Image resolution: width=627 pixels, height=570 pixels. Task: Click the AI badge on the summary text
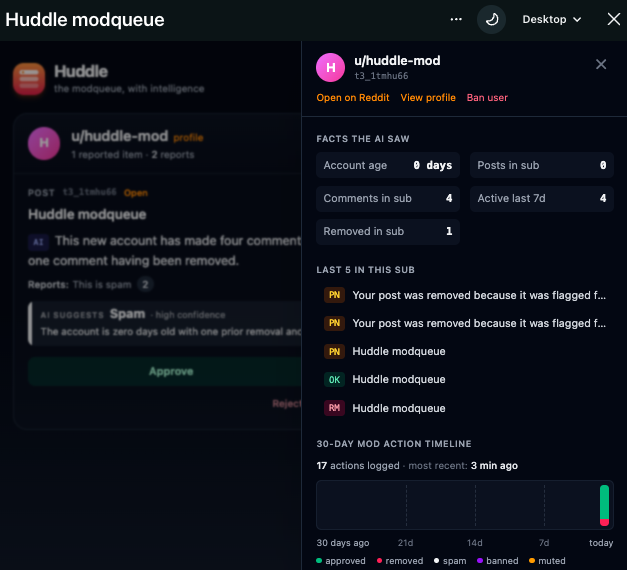click(38, 242)
